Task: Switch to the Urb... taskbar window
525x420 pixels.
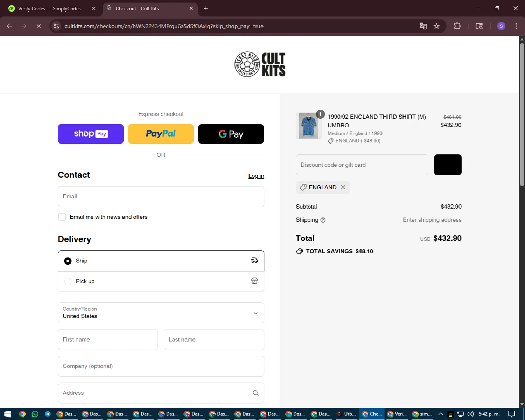Action: 346,414
